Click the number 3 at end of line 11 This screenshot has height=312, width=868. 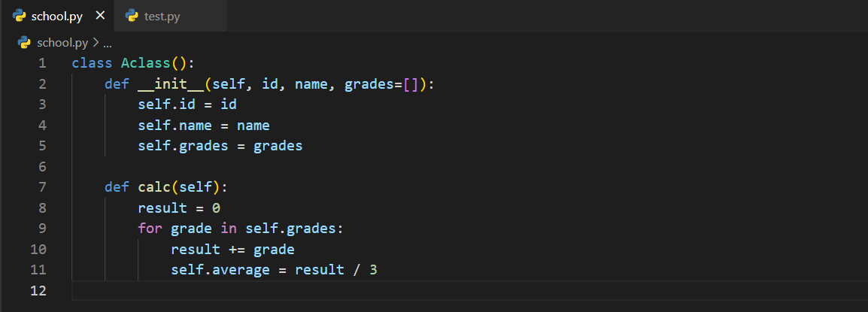(x=372, y=270)
